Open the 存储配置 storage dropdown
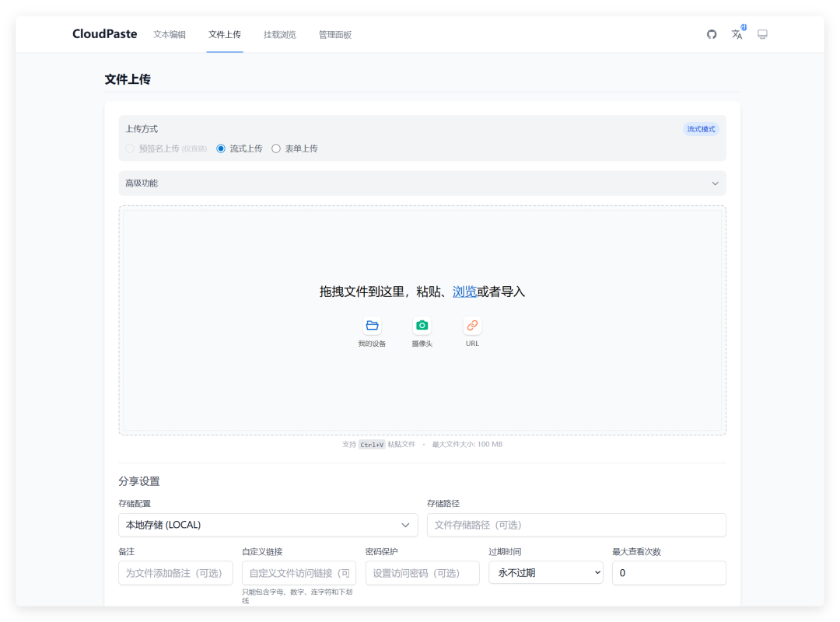Screen dimensions: 840x622 268,525
